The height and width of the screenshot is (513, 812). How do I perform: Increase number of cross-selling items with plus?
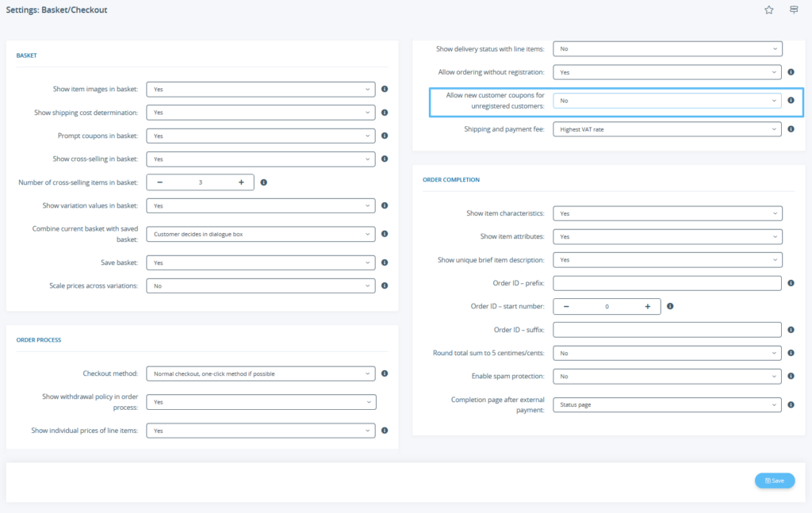[x=241, y=182]
